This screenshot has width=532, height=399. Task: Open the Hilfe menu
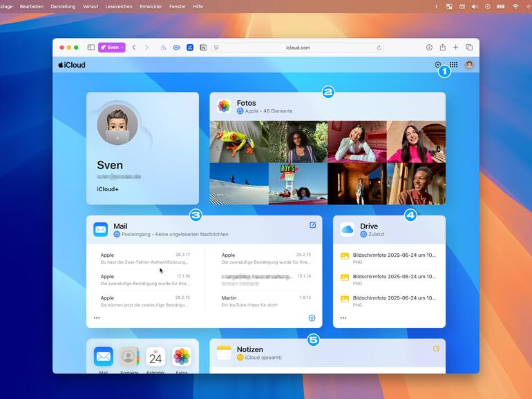[x=198, y=6]
